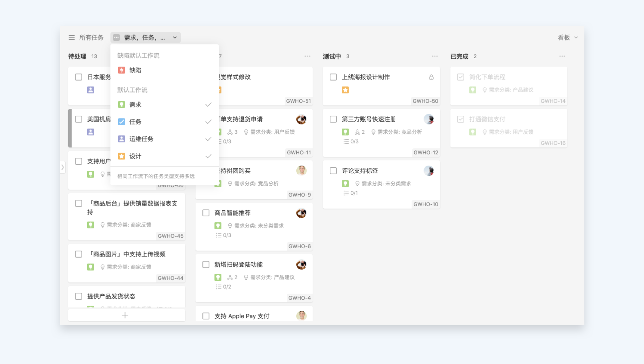
Task: Click the 待处理 column header
Action: click(77, 56)
